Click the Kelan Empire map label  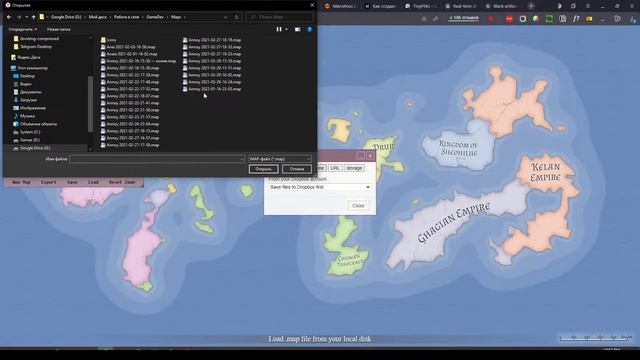click(546, 172)
